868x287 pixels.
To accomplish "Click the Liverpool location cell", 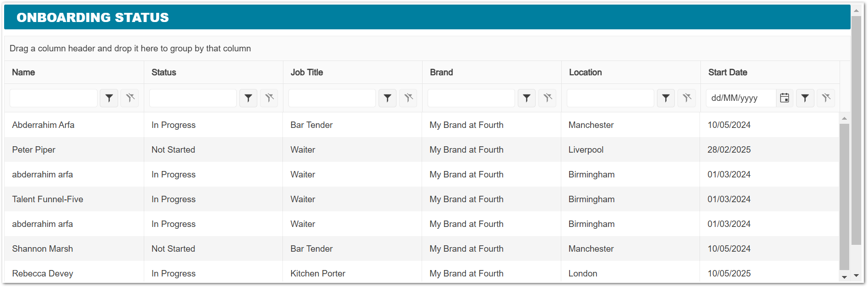I will click(x=630, y=149).
